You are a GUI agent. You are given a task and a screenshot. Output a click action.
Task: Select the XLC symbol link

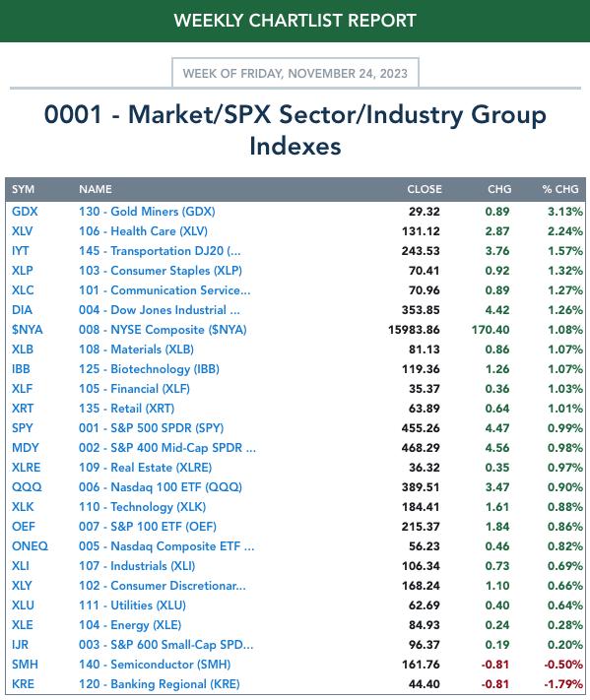pyautogui.click(x=23, y=290)
